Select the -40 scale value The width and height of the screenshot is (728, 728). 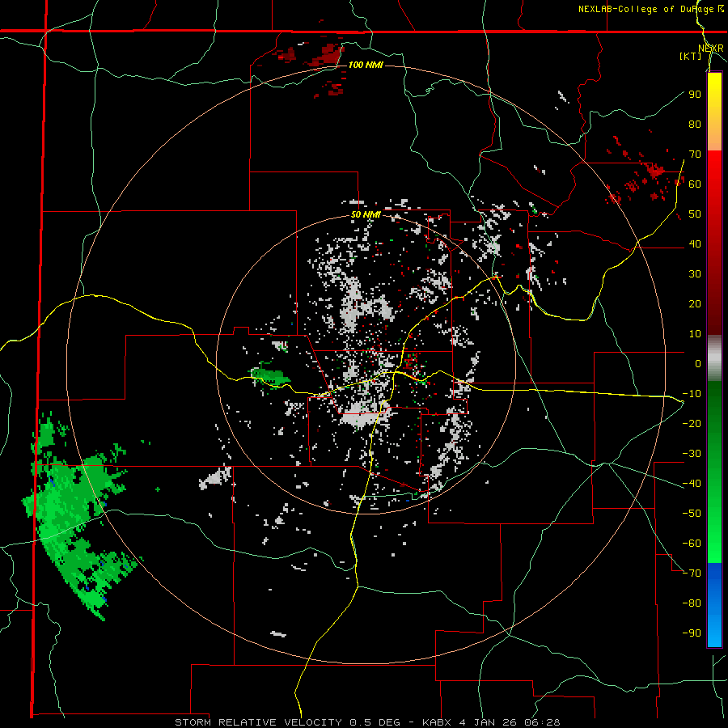click(692, 484)
